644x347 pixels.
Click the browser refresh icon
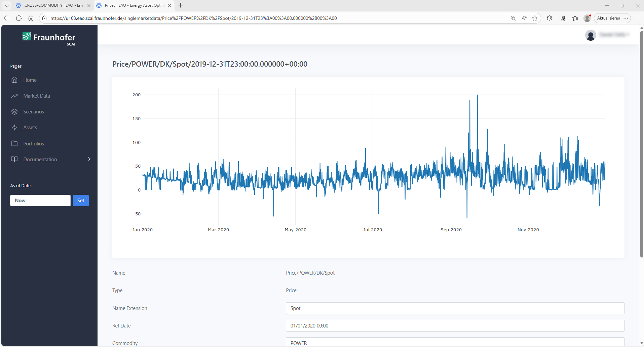[19, 18]
